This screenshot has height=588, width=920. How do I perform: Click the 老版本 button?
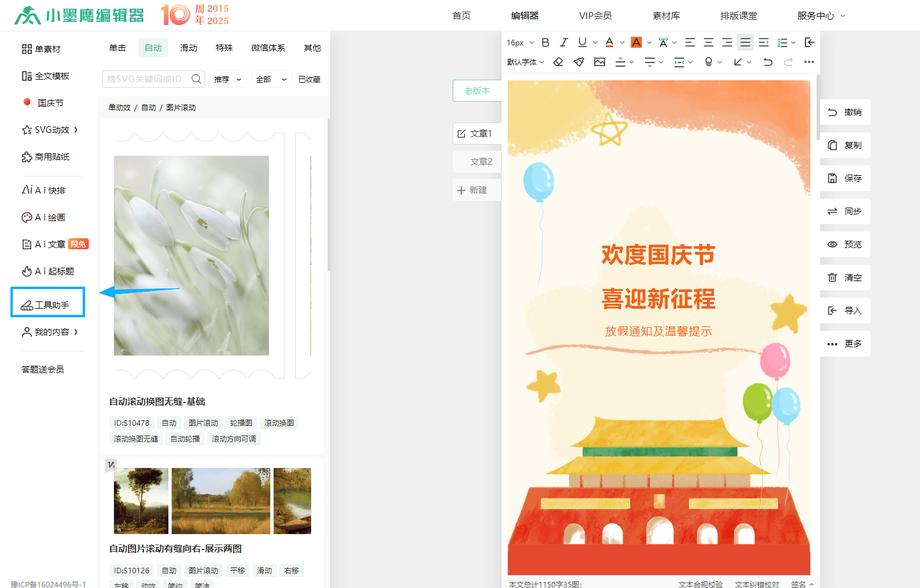pyautogui.click(x=477, y=91)
